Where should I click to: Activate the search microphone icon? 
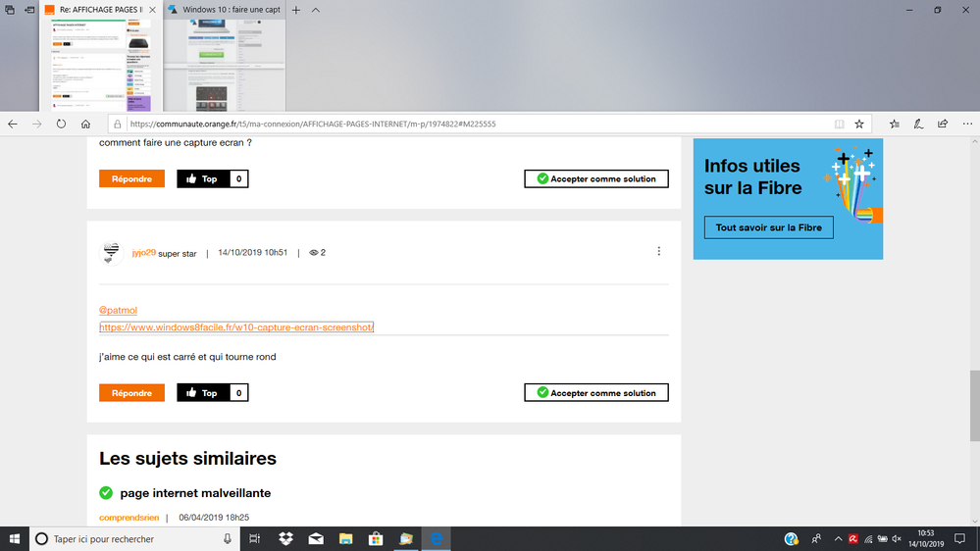click(228, 538)
